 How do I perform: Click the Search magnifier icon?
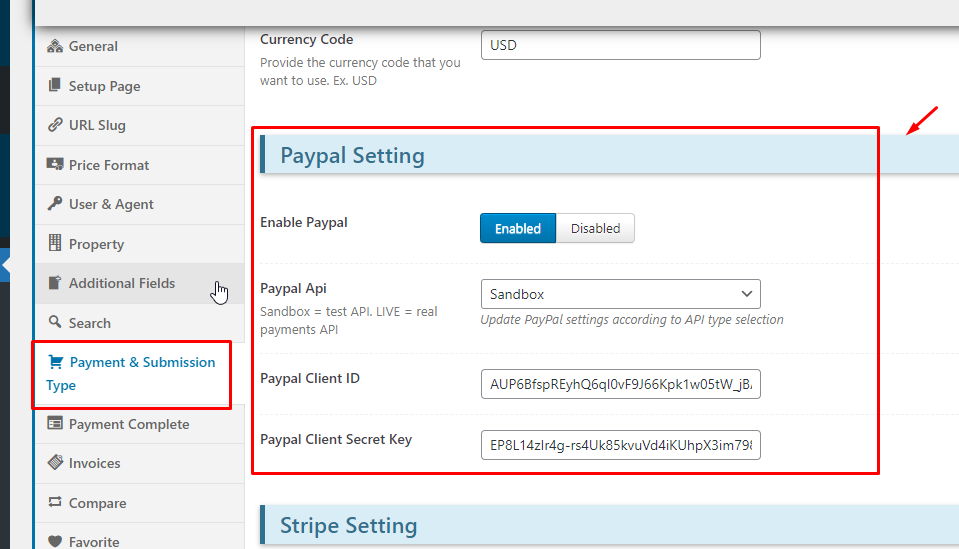point(55,322)
